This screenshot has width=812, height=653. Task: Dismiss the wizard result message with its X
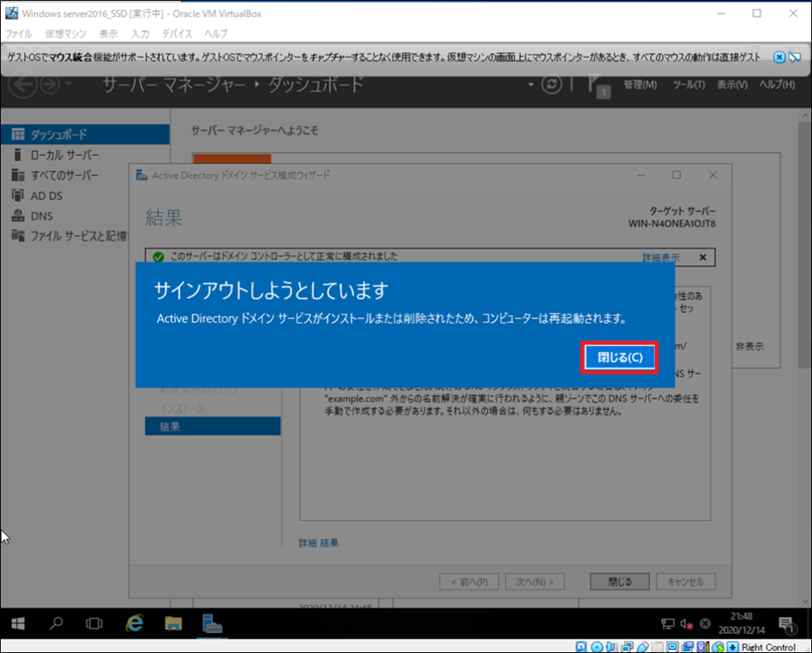(703, 258)
